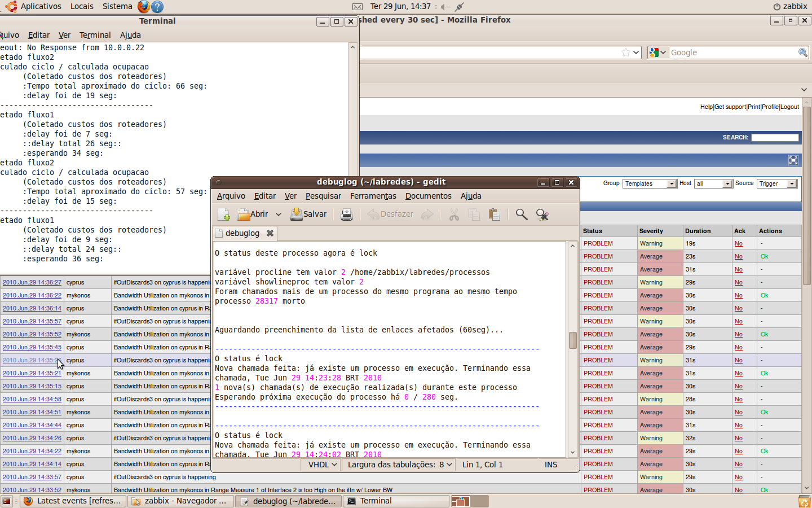This screenshot has height=508, width=812.
Task: Open the Pesquisar menu in gedit
Action: 323,196
